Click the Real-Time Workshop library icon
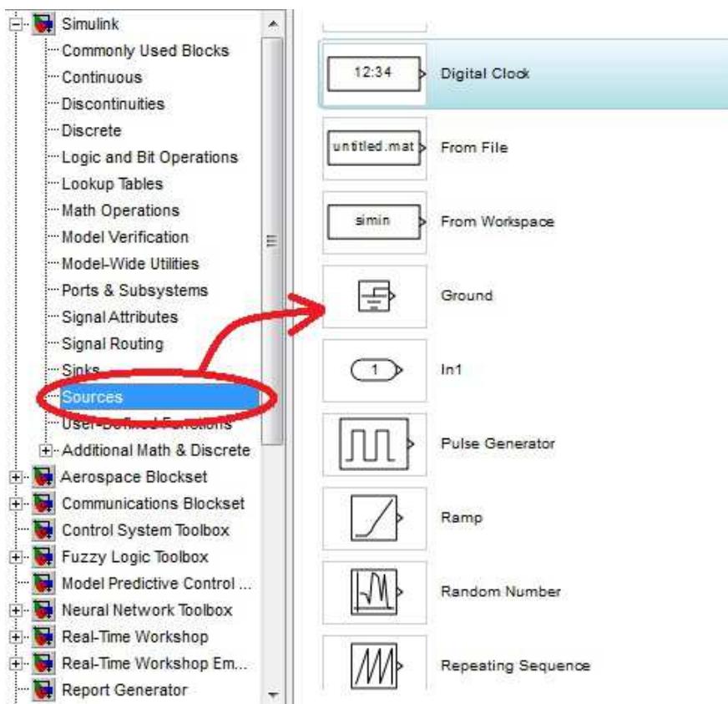This screenshot has height=704, width=728. point(43,637)
